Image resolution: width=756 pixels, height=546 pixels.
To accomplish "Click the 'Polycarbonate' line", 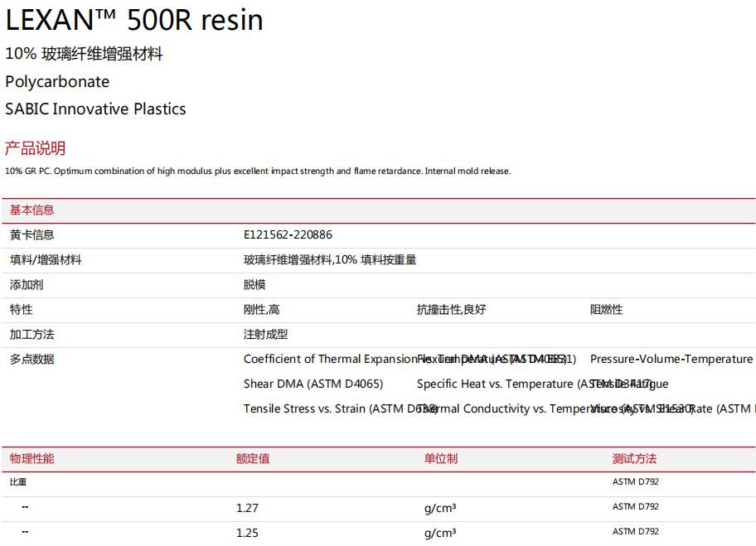I will 57,81.
